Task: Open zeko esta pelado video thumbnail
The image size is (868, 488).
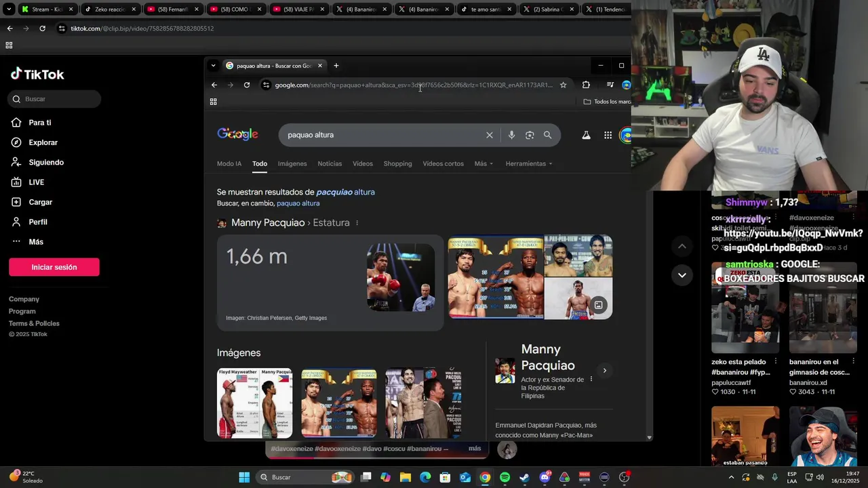Action: [745, 306]
